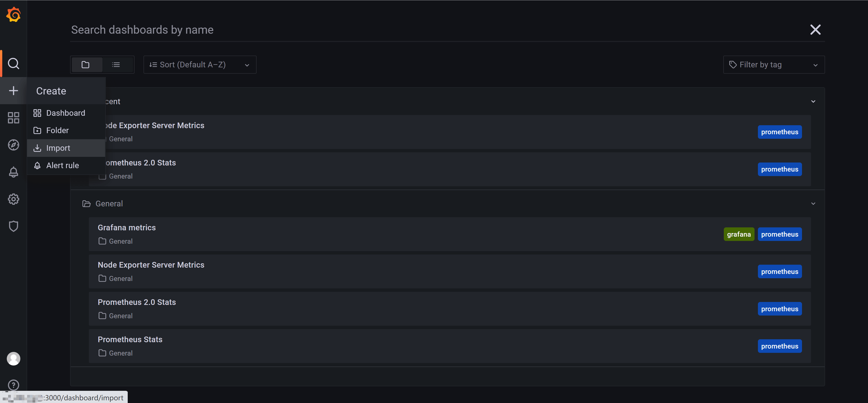The image size is (868, 403).
Task: Open the Help question mark icon
Action: [14, 385]
